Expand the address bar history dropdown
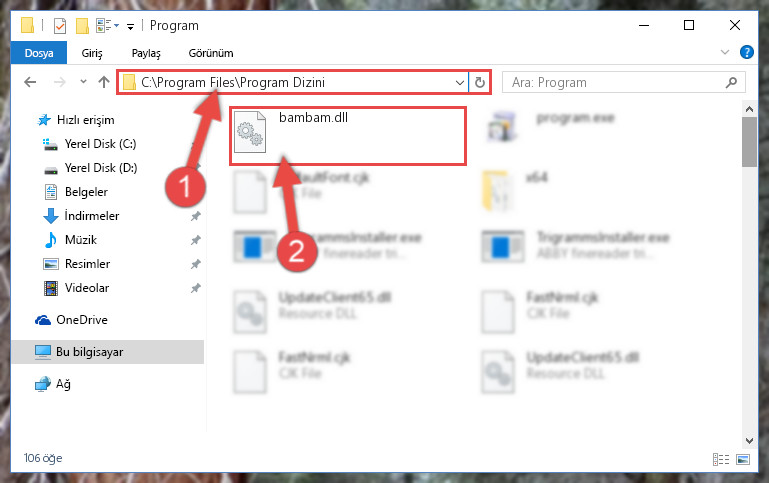This screenshot has width=769, height=483. pos(460,82)
